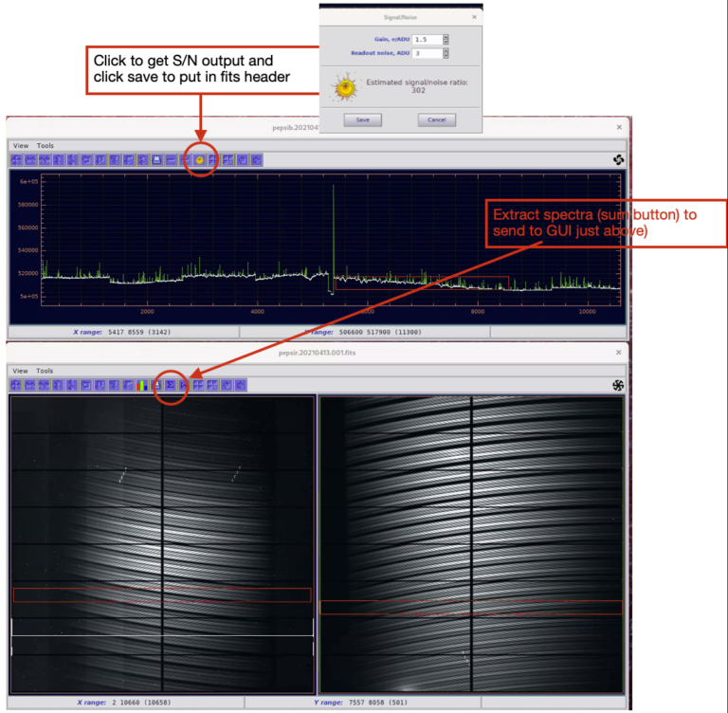Screen dimensions: 728x713
Task: Click the yellow sun S/N toolbar icon
Action: click(x=199, y=160)
